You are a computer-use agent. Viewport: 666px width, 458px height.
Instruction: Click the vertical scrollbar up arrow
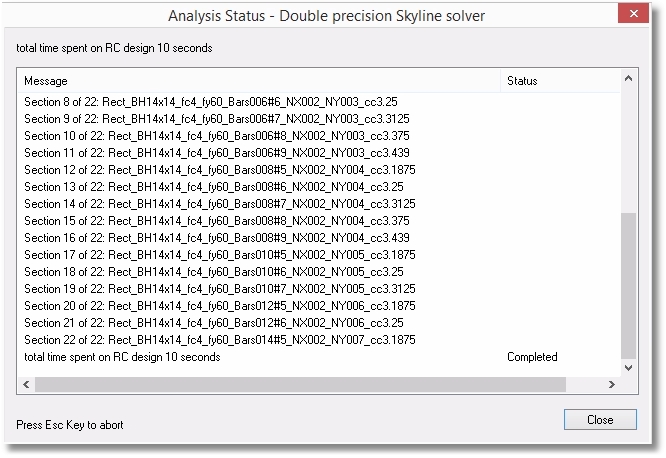pos(628,79)
